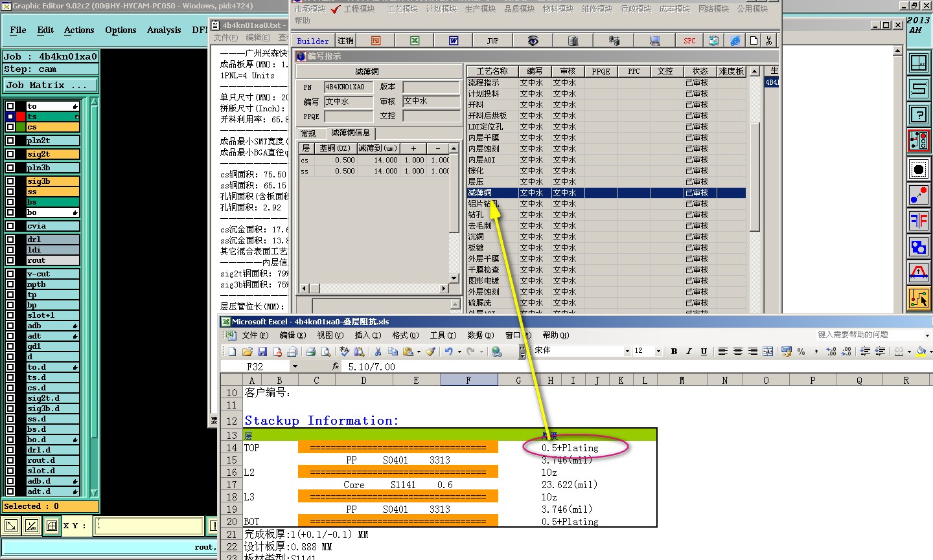Image resolution: width=933 pixels, height=560 pixels.
Task: Click the ts layer color swatch
Action: [x=21, y=117]
